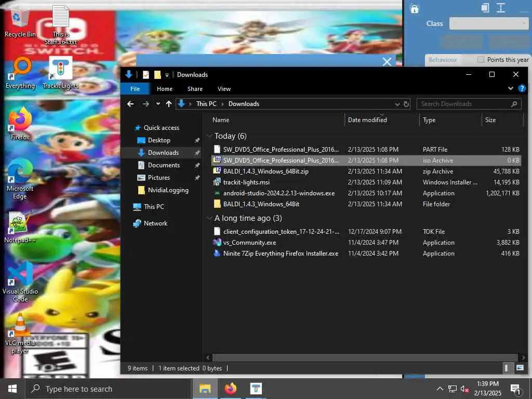Viewport: 532px width, 399px height.
Task: Open the This is Staff.x64.txt desktop file
Action: [x=61, y=25]
